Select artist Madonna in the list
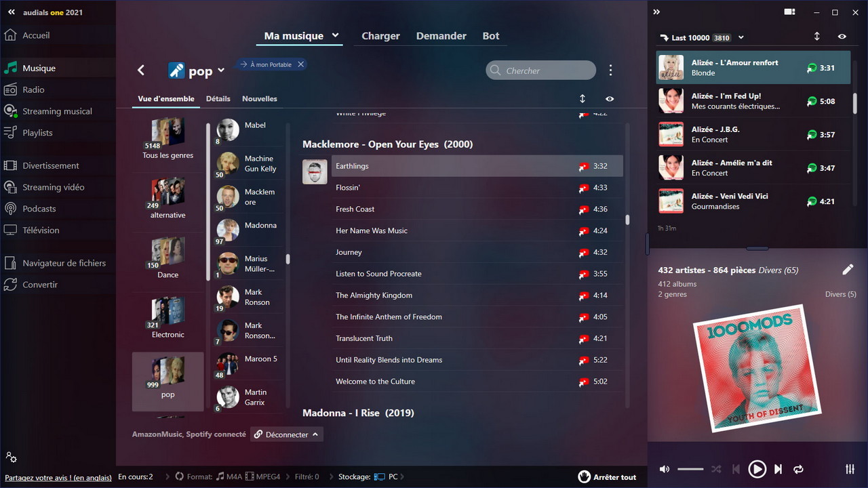 click(x=248, y=230)
